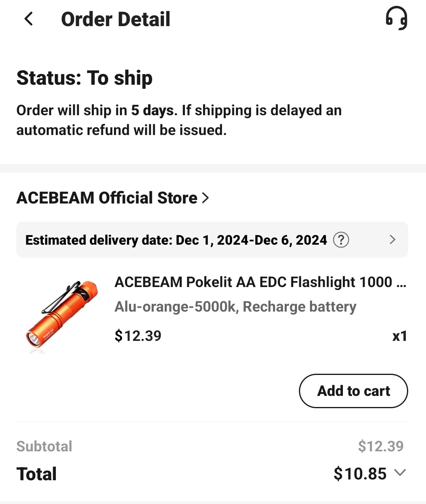Viewport: 426px width, 504px height.
Task: Click the automatic refund shipping notice
Action: (179, 120)
